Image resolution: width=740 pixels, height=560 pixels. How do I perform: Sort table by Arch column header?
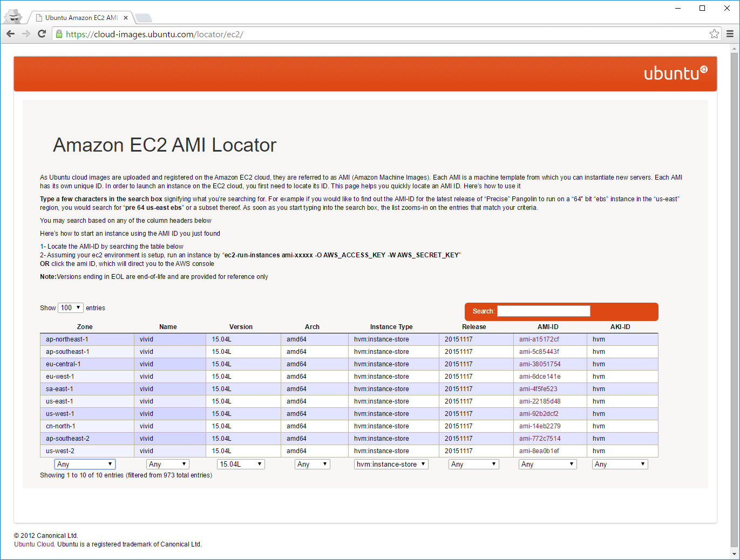coord(312,327)
